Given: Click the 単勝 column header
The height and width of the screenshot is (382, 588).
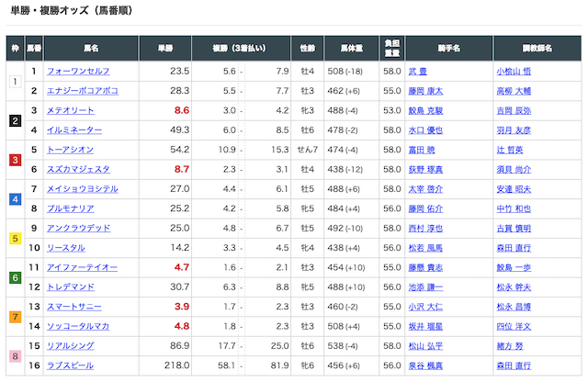Looking at the screenshot, I should [164, 46].
